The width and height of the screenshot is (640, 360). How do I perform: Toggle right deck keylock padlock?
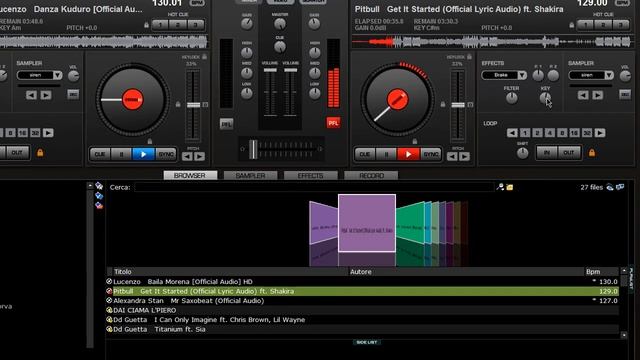click(x=469, y=56)
